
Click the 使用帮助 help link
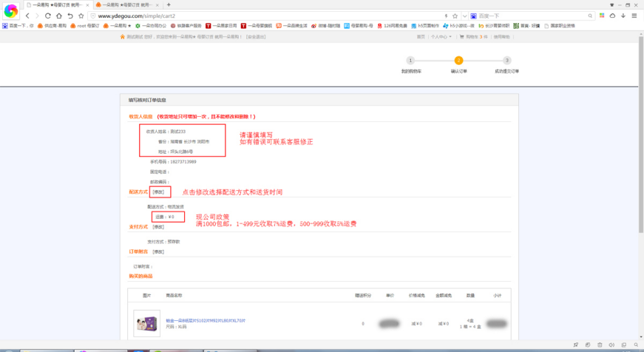(501, 36)
